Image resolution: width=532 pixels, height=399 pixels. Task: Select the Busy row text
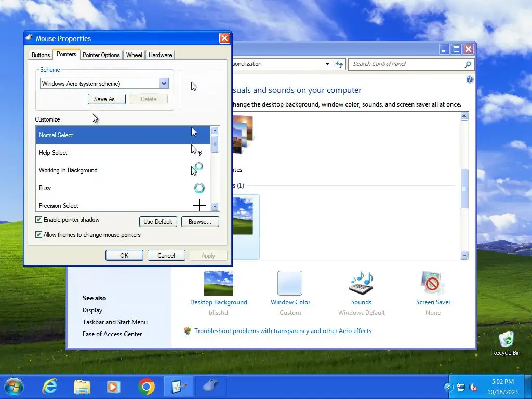pyautogui.click(x=45, y=188)
